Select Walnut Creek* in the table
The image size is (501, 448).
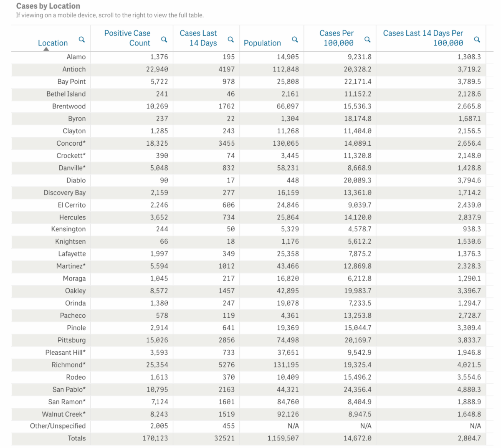(x=63, y=414)
